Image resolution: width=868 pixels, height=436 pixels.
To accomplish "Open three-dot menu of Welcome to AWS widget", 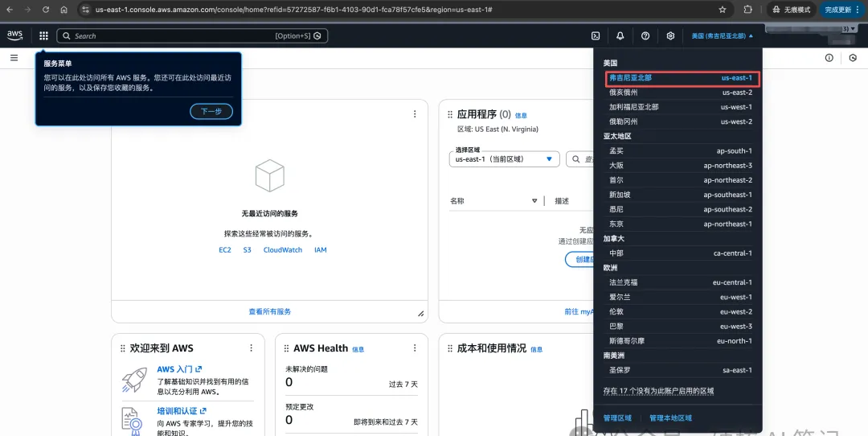I will click(251, 348).
